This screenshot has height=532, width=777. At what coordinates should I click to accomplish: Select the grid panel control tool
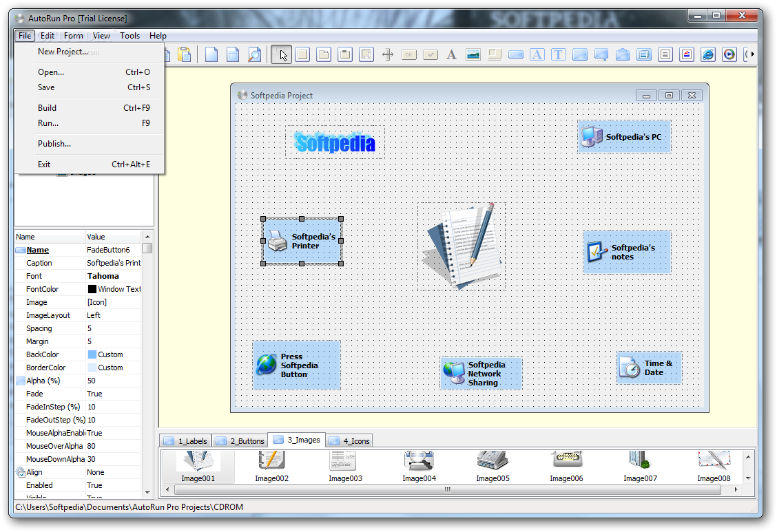[366, 54]
